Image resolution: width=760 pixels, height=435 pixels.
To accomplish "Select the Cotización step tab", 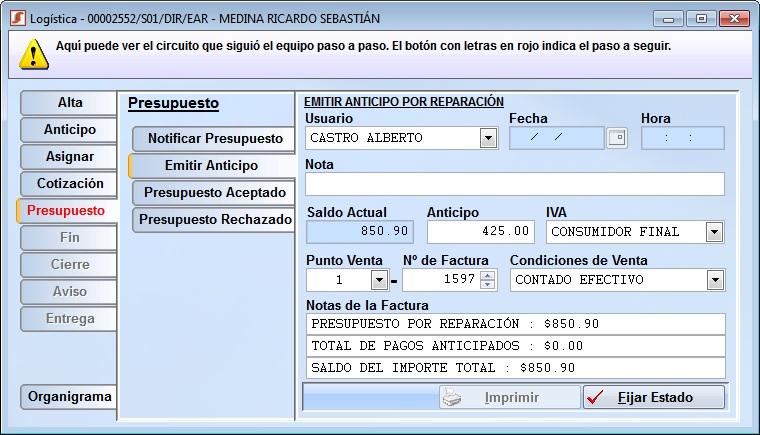I will [x=70, y=184].
